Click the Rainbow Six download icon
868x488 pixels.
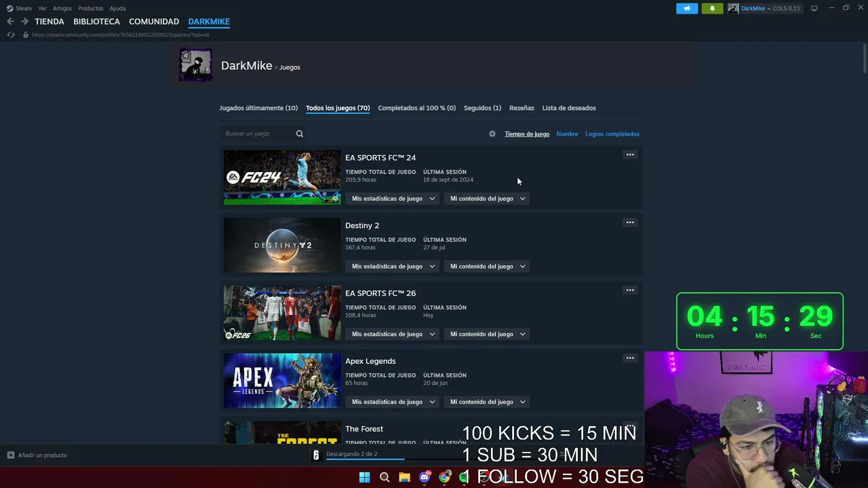click(316, 455)
